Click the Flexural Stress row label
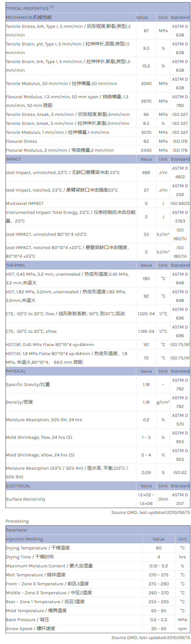 pos(21,141)
